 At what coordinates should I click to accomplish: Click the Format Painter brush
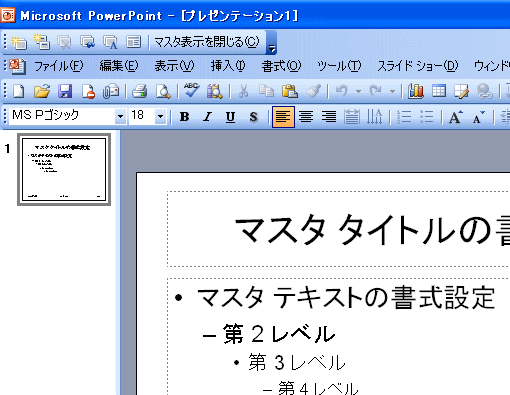[313, 91]
